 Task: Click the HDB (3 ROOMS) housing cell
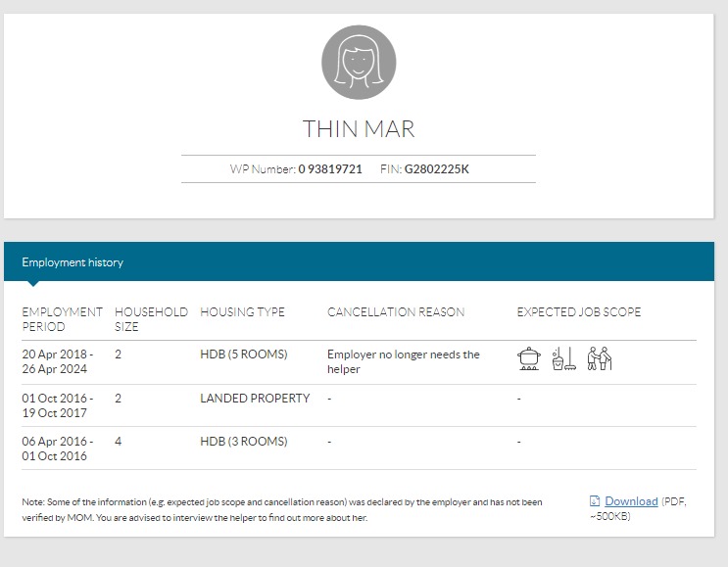(244, 442)
